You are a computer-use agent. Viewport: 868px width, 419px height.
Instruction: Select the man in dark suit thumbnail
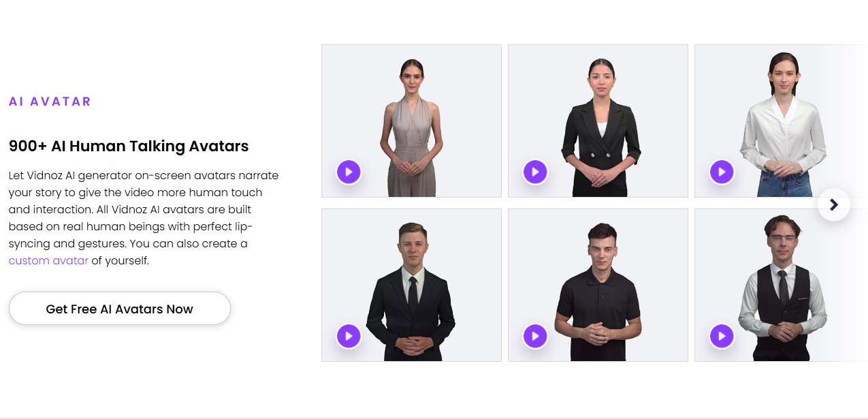click(411, 285)
